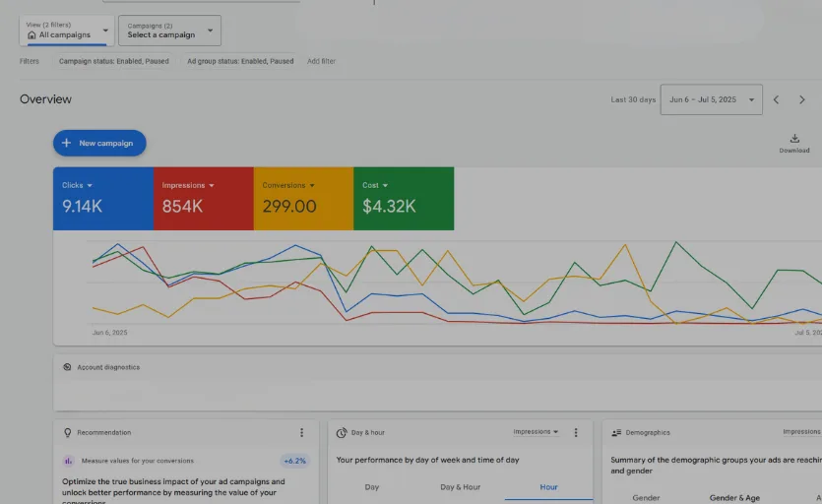The height and width of the screenshot is (504, 822).
Task: Open the Select a campaign dropdown
Action: click(x=169, y=31)
